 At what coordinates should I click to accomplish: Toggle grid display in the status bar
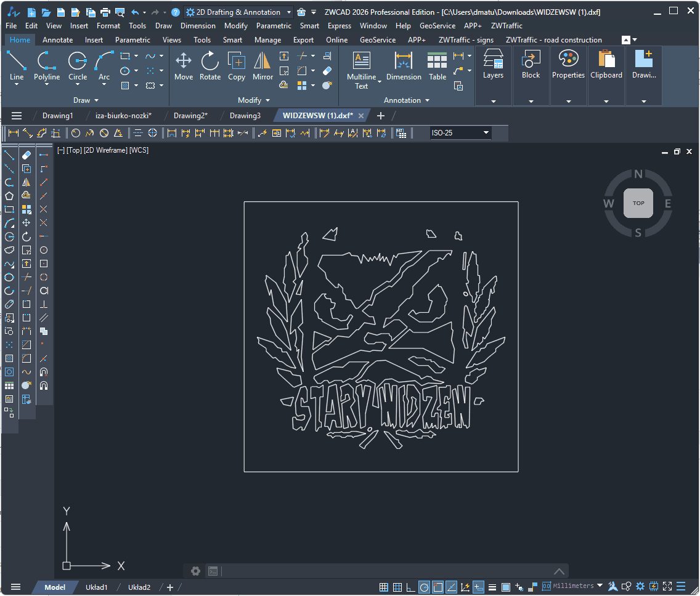pyautogui.click(x=397, y=586)
